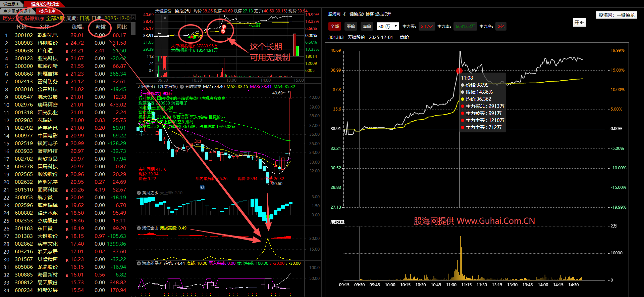
Task: Open the 分时擒龙 indicator dropdown arrow
Action: [x=182, y=87]
